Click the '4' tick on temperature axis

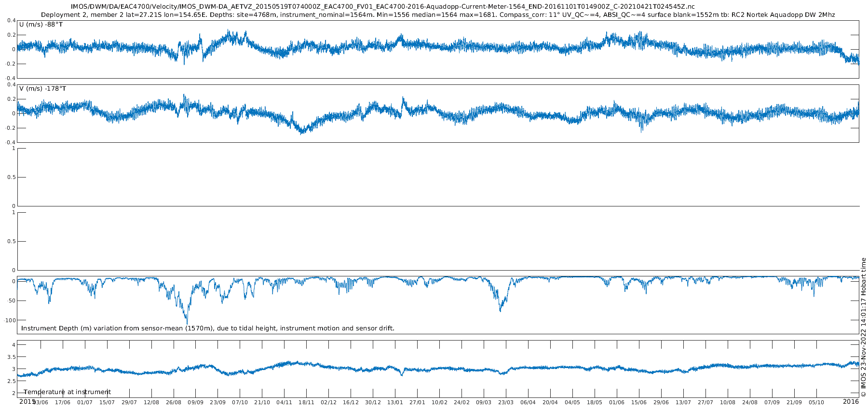pos(14,345)
